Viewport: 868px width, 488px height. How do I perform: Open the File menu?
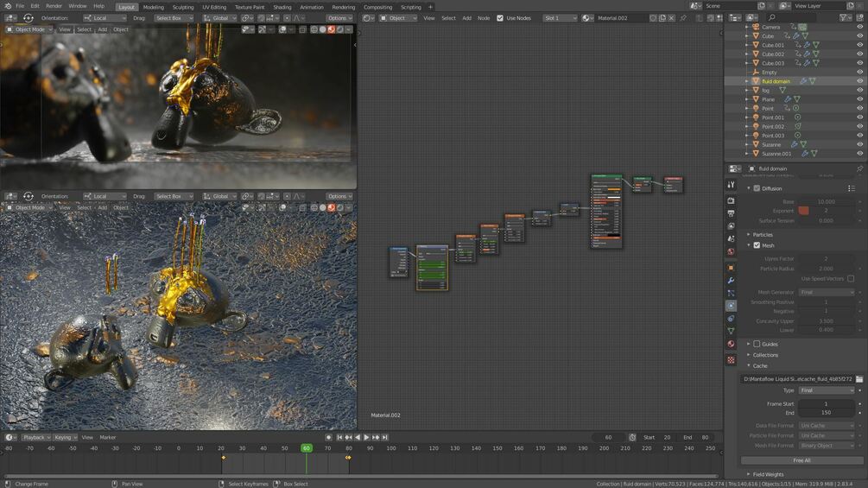(20, 6)
